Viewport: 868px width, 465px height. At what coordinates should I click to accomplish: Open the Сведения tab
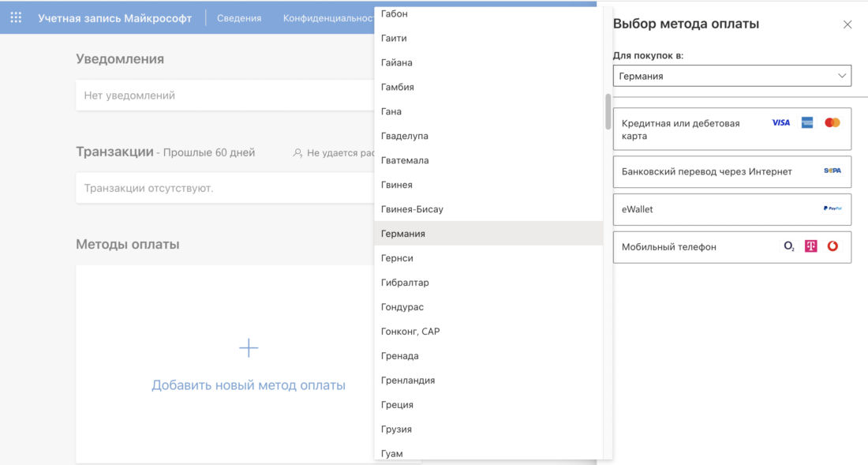239,18
